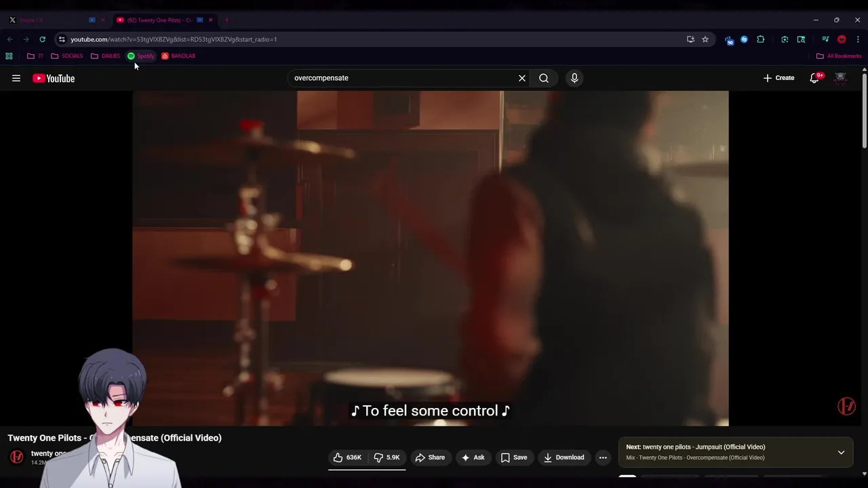The image size is (868, 488).
Task: Open the Chrome three-dot menu
Action: point(858,39)
